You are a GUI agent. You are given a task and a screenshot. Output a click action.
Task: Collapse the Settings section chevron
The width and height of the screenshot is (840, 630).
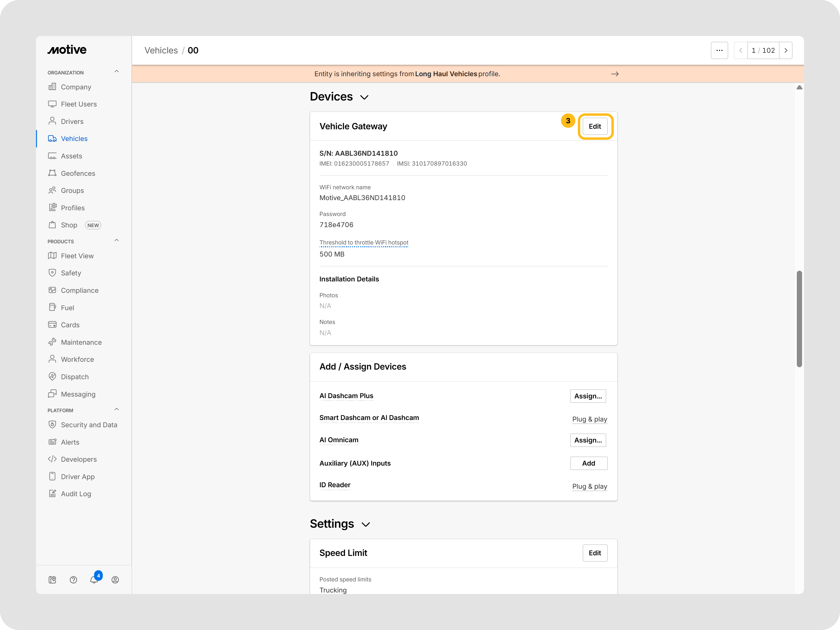pos(366,524)
